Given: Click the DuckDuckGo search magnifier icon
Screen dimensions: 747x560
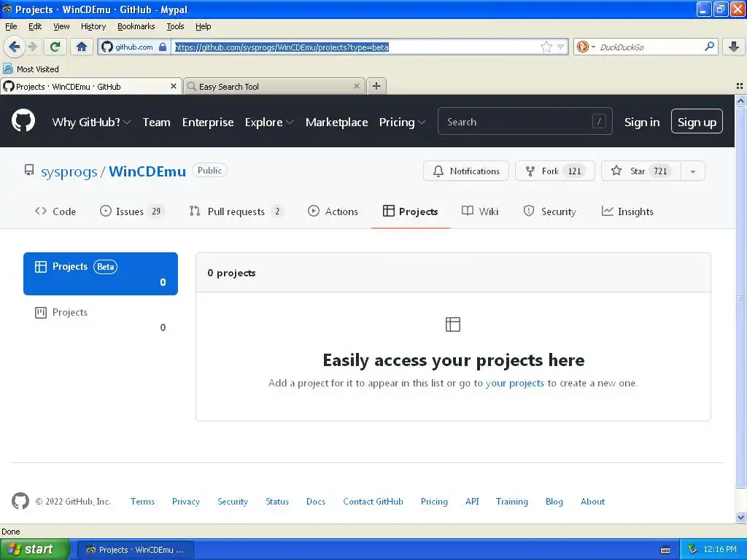Looking at the screenshot, I should (x=709, y=47).
